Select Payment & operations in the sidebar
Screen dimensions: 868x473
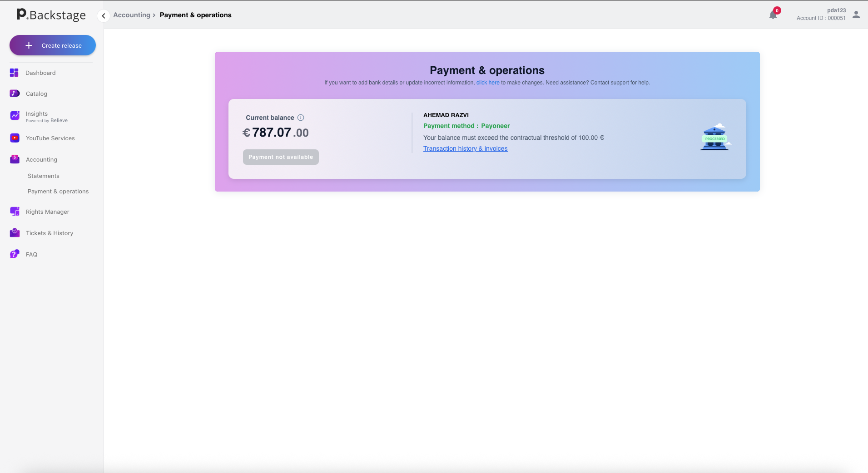[58, 192]
